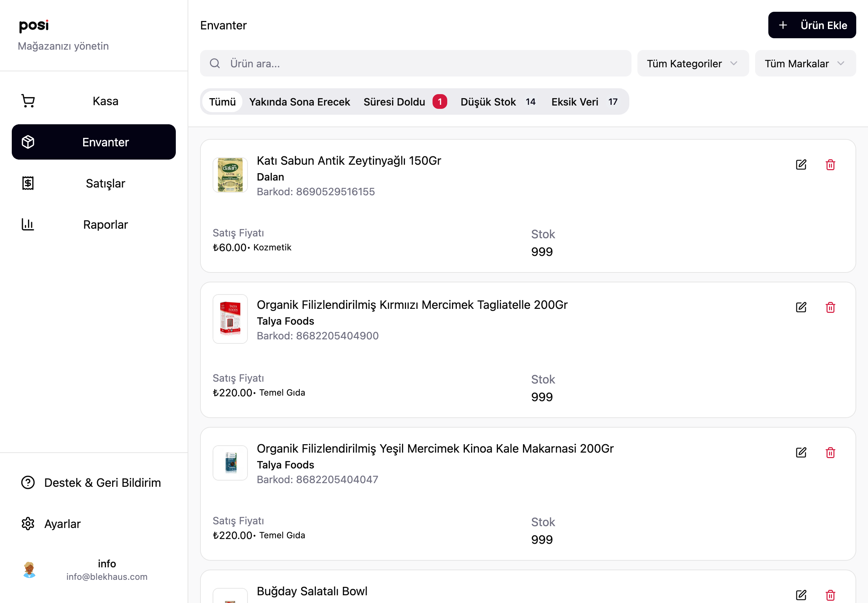Click the Katı Sabun Antik Zeytinyağlı 150Gr title
868x603 pixels.
point(349,161)
